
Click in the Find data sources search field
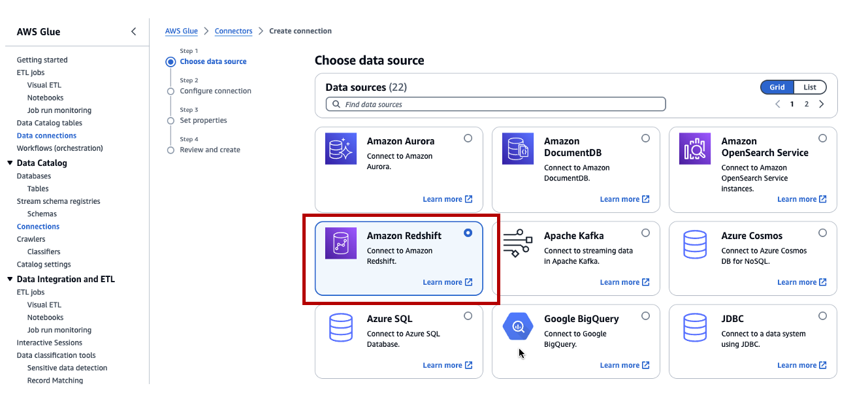[496, 104]
